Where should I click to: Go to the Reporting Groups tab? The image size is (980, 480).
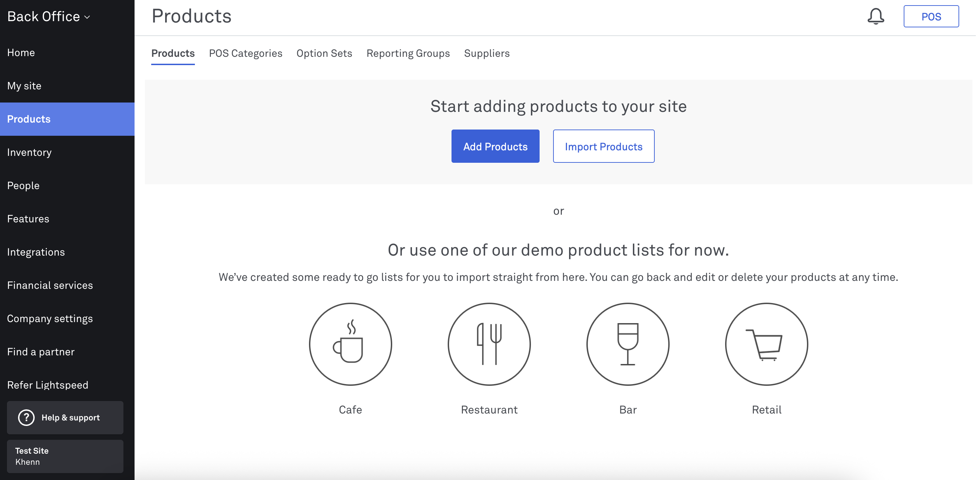click(408, 53)
